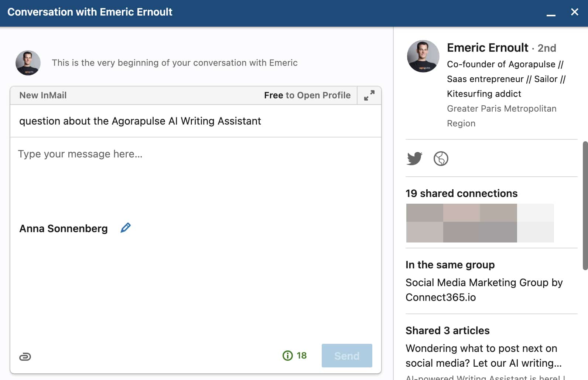
Task: Click the sidebar vertical scrollbar
Action: pyautogui.click(x=585, y=206)
